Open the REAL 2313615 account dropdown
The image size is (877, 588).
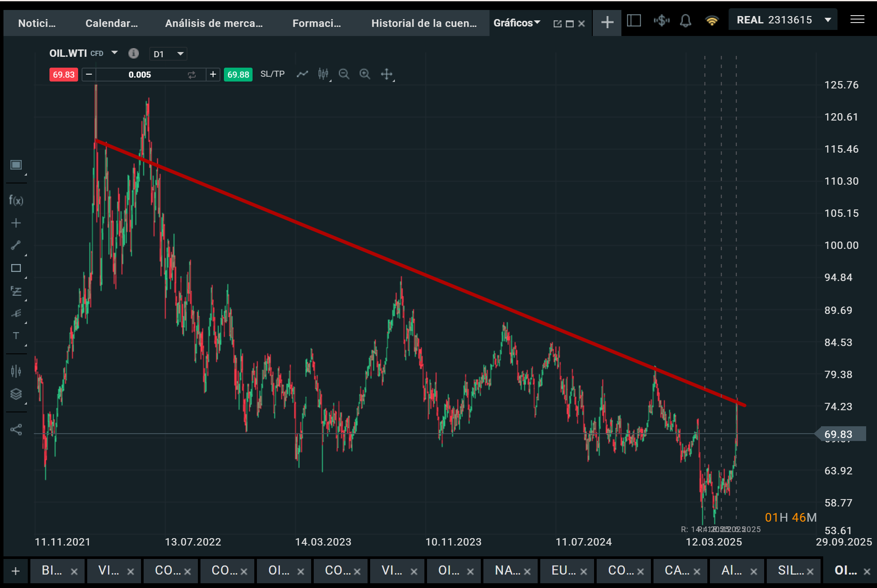(783, 20)
